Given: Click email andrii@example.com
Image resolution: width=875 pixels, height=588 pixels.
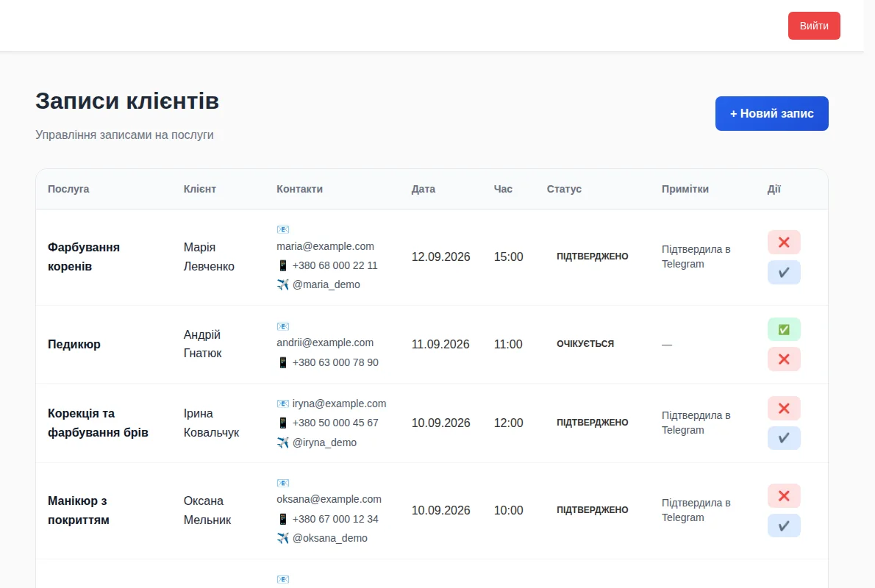Looking at the screenshot, I should [325, 343].
